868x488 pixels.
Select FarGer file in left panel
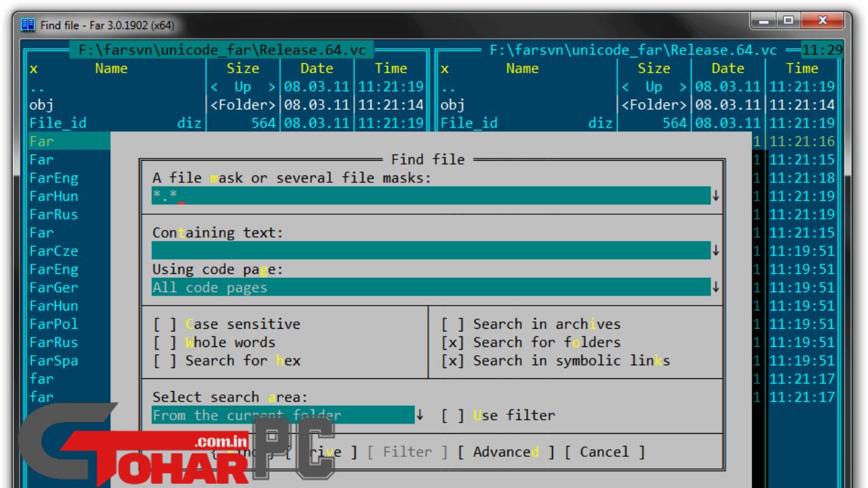pyautogui.click(x=54, y=288)
